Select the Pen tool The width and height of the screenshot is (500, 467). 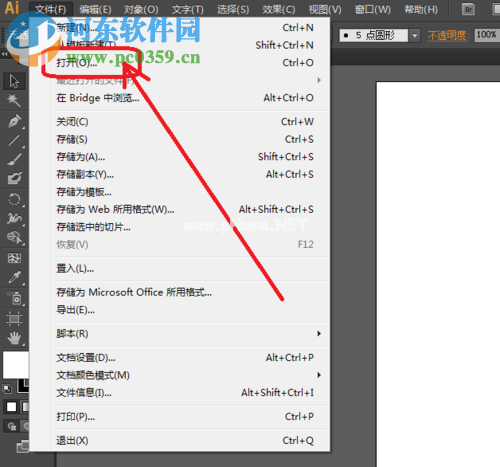coord(14,121)
